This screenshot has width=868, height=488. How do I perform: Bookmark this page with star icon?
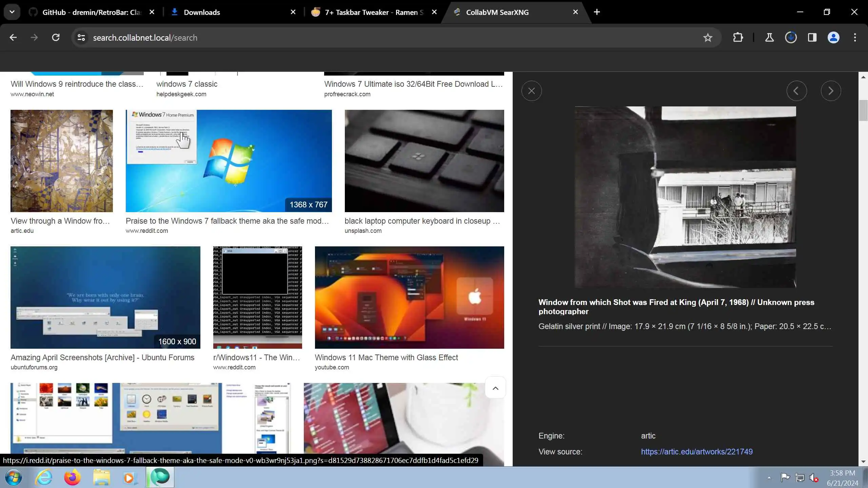(707, 38)
